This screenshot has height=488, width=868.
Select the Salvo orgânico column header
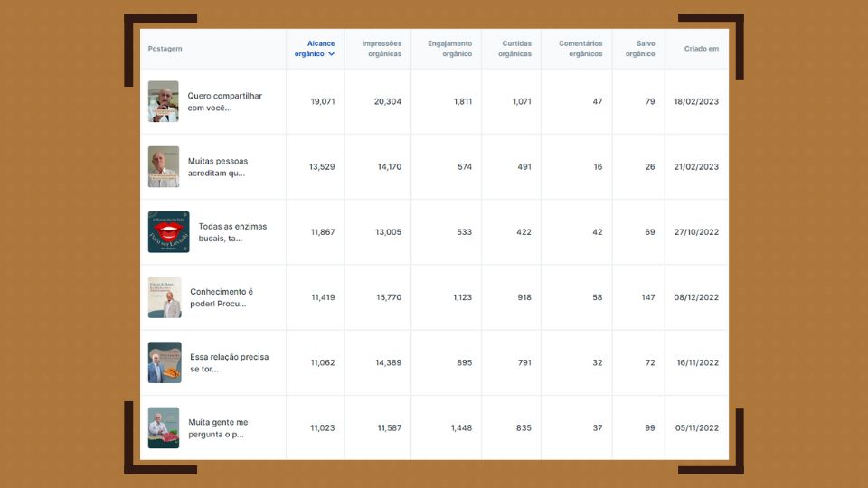click(640, 49)
